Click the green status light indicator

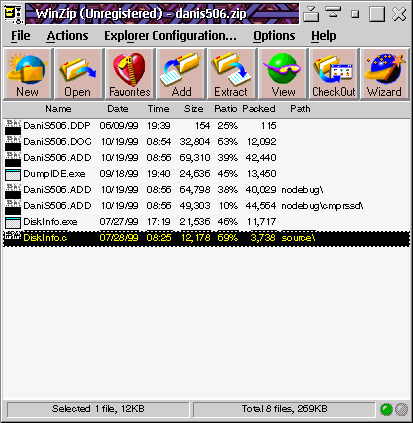pos(386,409)
